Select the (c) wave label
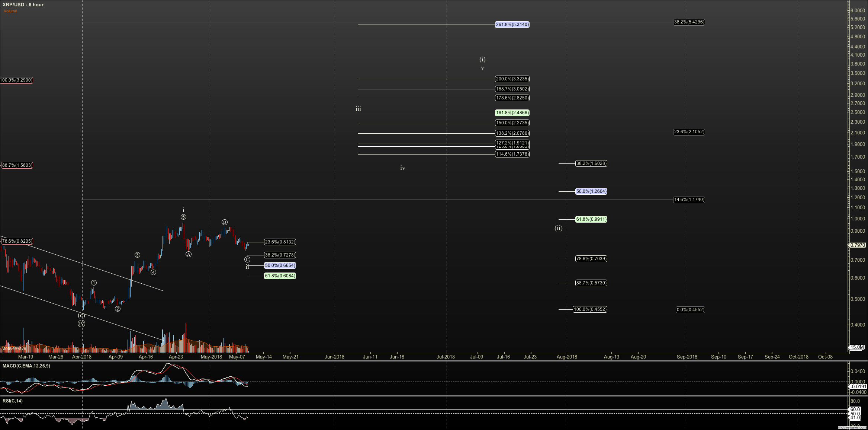The image size is (868, 430). (x=81, y=316)
